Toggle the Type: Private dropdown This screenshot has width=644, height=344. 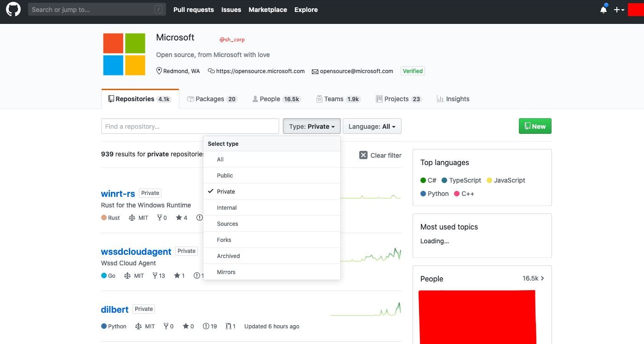tap(312, 126)
